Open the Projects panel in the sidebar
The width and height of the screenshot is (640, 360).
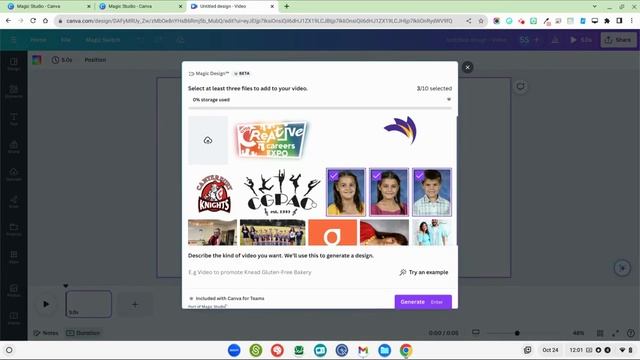[13, 229]
